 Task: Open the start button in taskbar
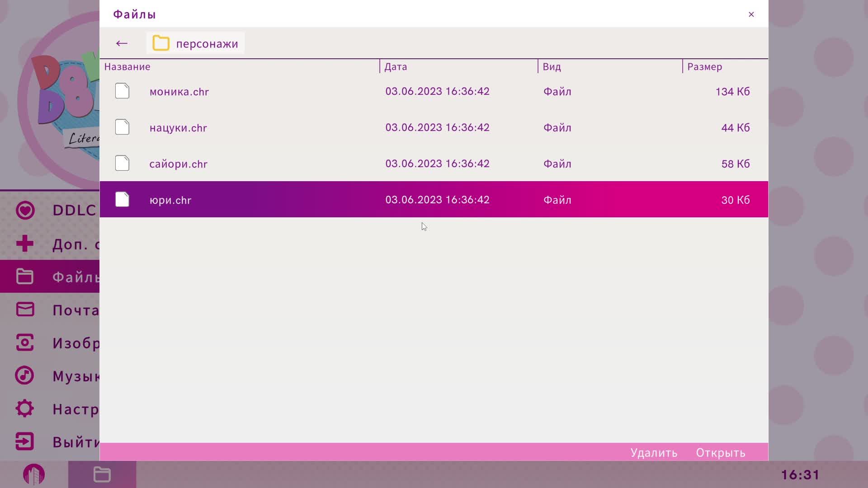pyautogui.click(x=34, y=474)
